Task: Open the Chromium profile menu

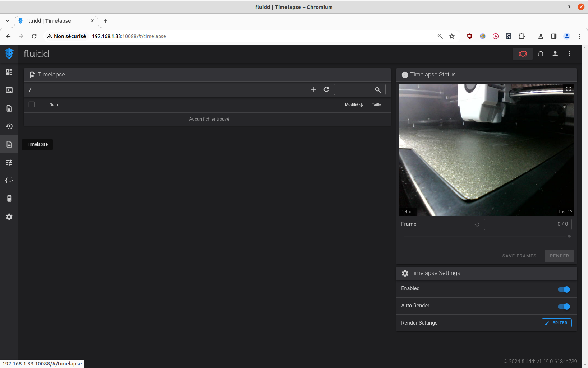Action: (567, 36)
